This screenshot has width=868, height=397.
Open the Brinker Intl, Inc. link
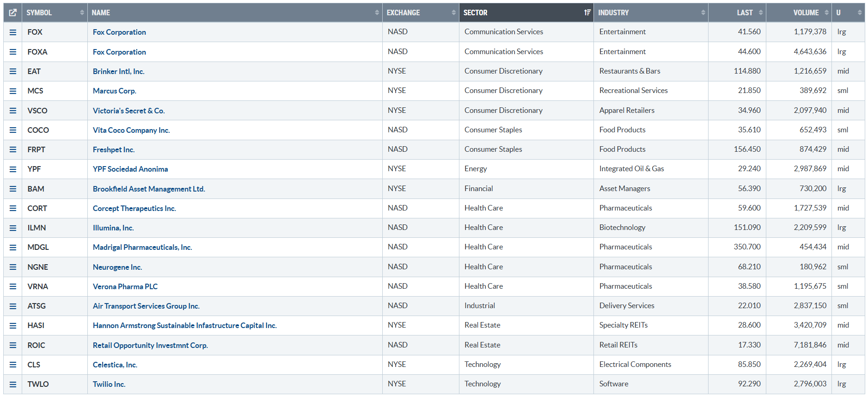click(x=118, y=71)
